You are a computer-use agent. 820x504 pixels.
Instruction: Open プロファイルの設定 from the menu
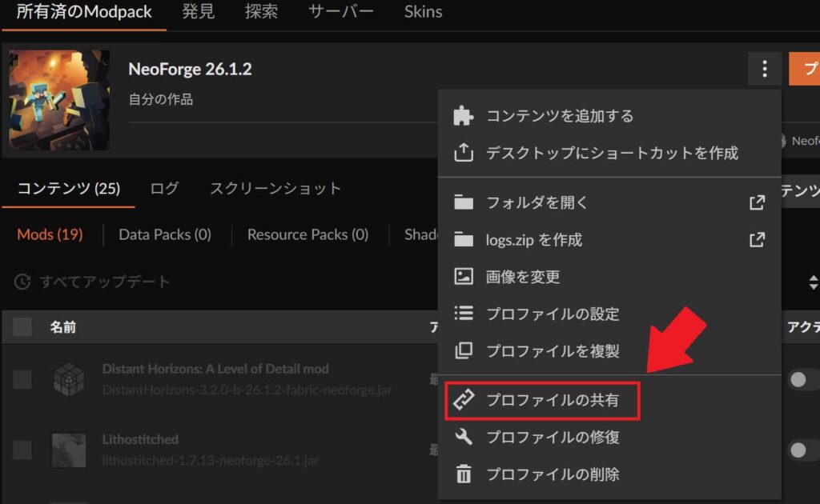pyautogui.click(x=609, y=314)
